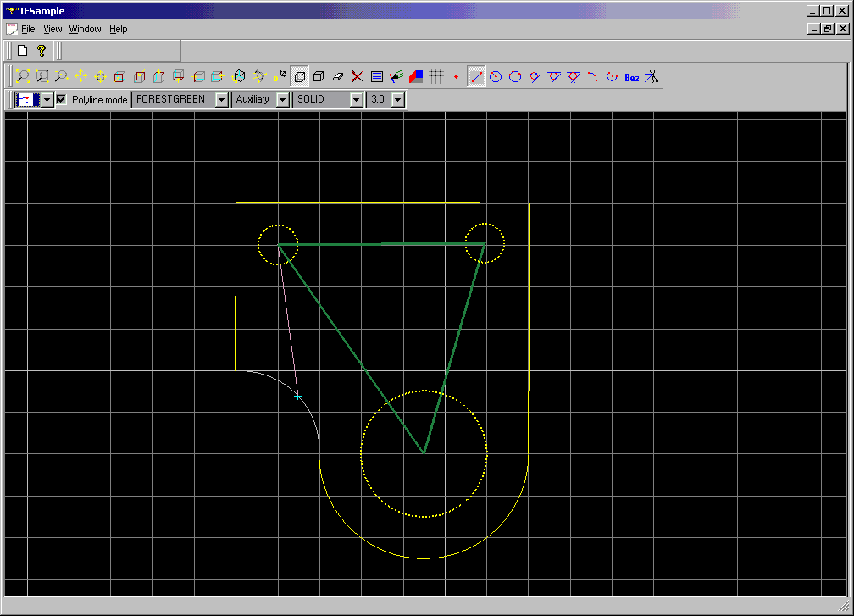Click the coordinate origin icon
Image resolution: width=854 pixels, height=616 pixels.
point(280,77)
